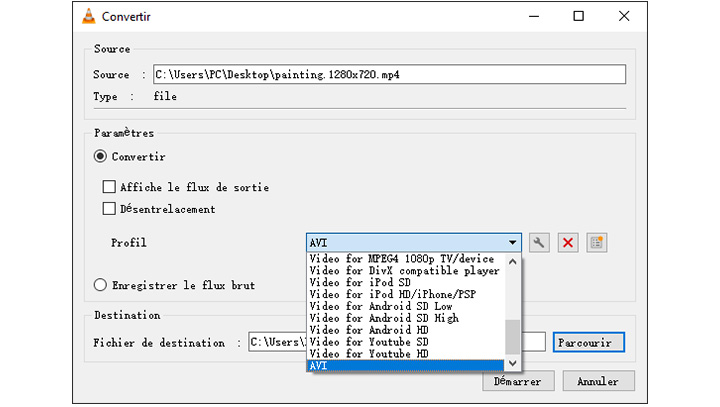Enable Affiche le flux de sortie
The image size is (720, 407).
click(x=109, y=187)
